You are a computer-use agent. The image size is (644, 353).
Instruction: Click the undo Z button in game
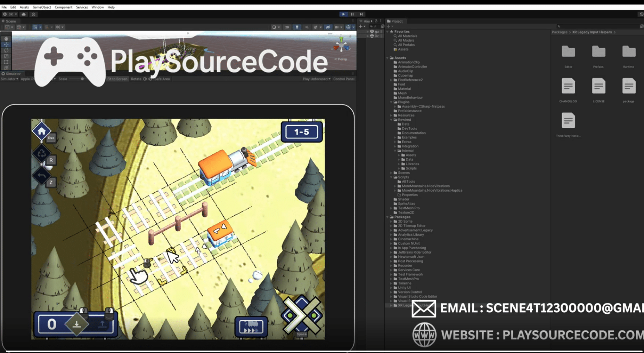42,176
